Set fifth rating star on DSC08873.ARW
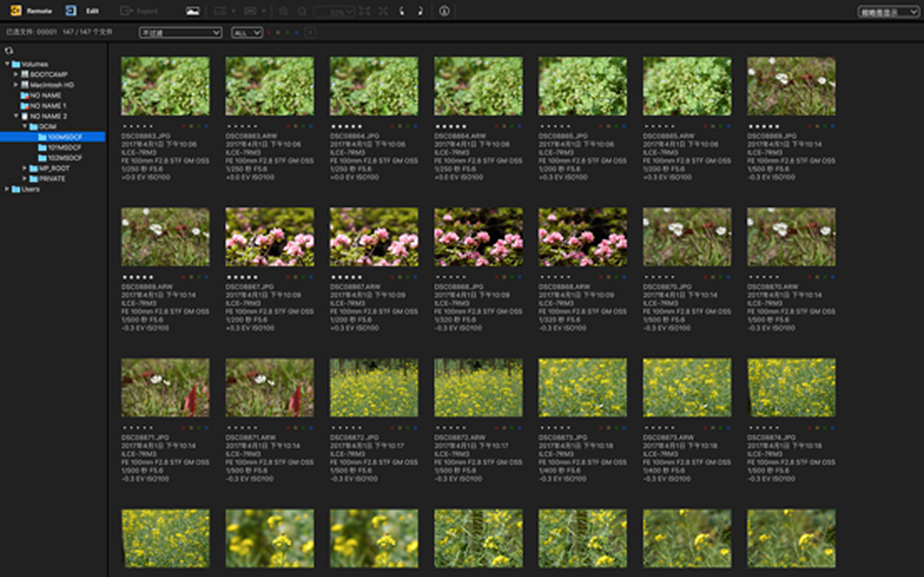The width and height of the screenshot is (924, 577). 673,428
